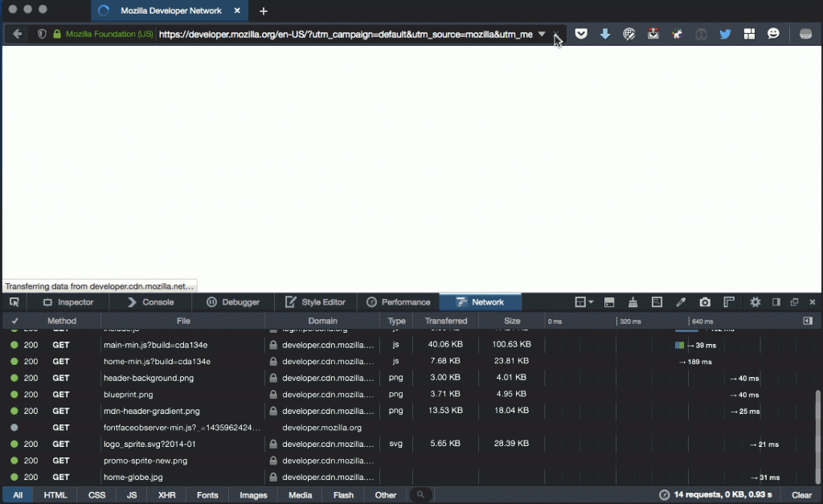Toggle the rulers icon in devtools
The width and height of the screenshot is (823, 504).
(728, 302)
